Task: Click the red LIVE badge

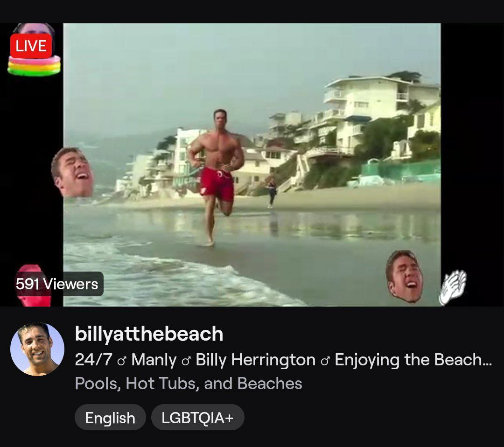Action: (31, 46)
